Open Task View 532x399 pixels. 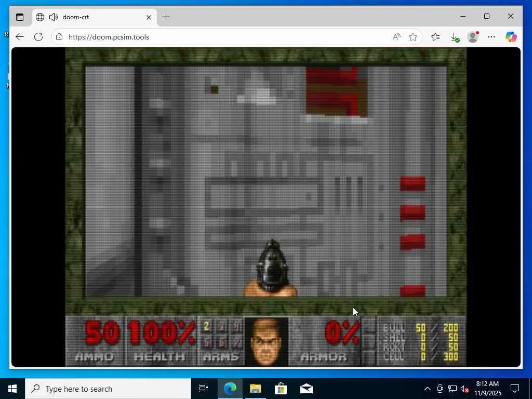203,389
